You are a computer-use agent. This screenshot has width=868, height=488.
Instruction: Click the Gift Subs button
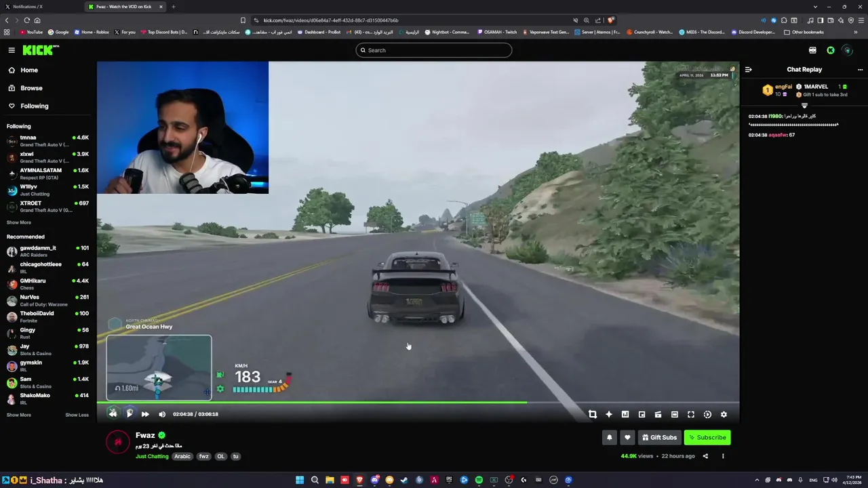click(x=659, y=437)
